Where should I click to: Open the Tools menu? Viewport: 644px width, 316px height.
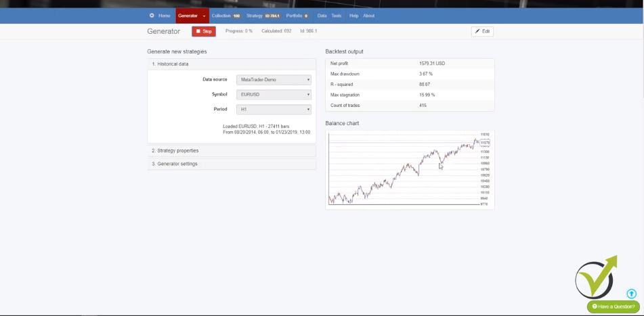(x=336, y=16)
